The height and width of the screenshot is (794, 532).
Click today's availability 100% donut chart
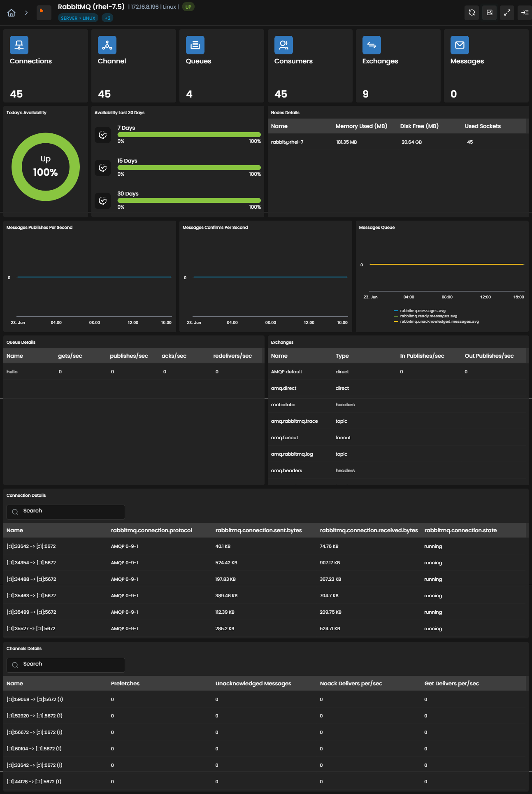click(46, 167)
